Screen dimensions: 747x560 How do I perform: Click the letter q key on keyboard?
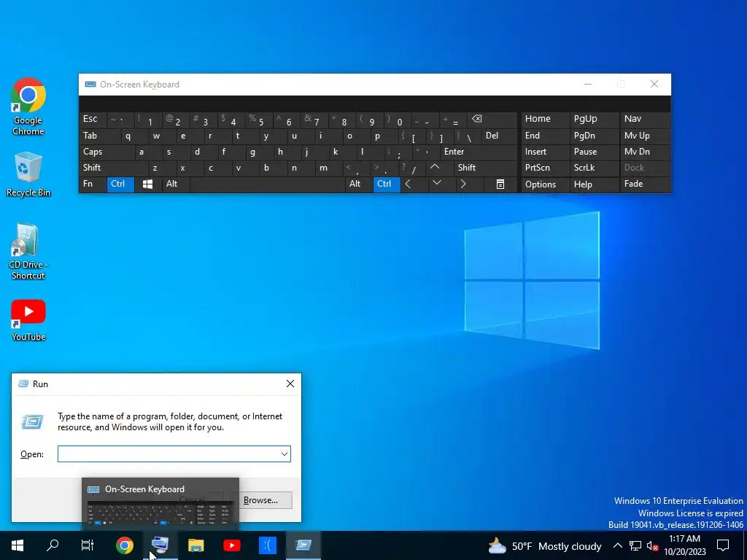pyautogui.click(x=134, y=136)
